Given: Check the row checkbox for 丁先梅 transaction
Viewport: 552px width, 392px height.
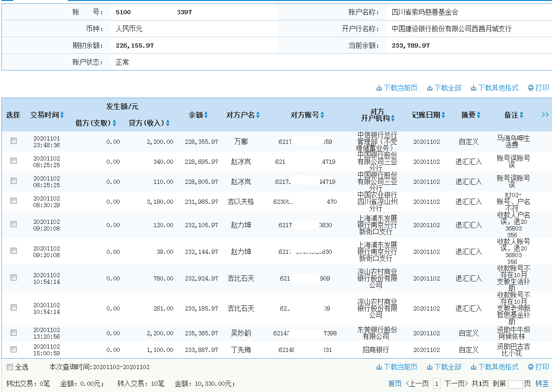Looking at the screenshot, I should point(13,349).
